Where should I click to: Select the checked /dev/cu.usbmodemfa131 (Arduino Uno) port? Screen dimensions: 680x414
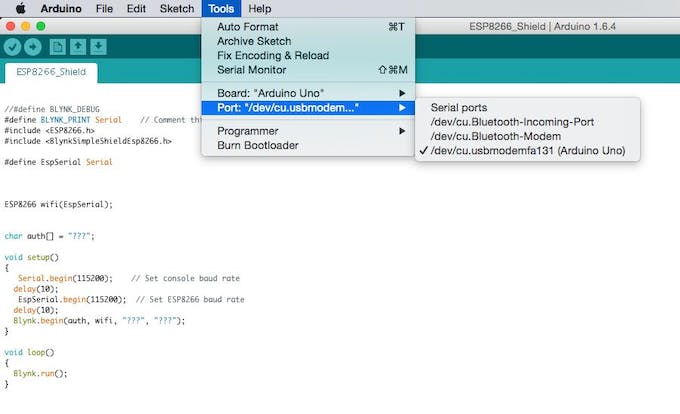[527, 150]
